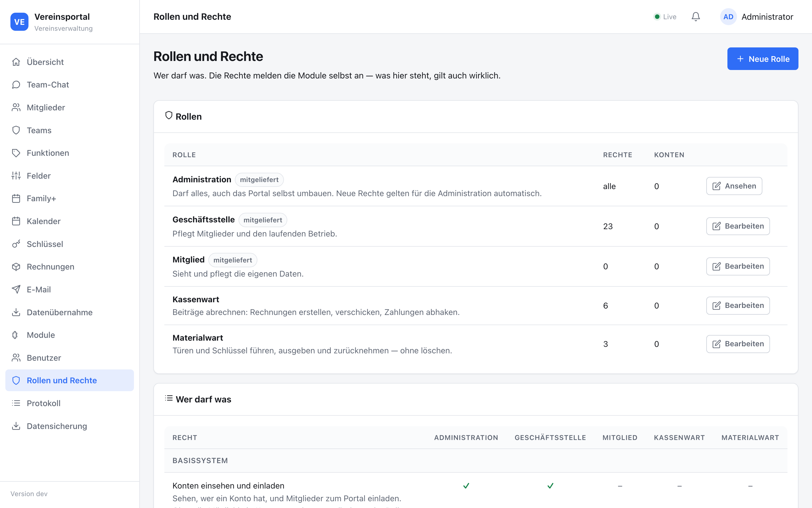Click the Konten einsehen und einladen row title
This screenshot has width=812, height=508.
228,486
